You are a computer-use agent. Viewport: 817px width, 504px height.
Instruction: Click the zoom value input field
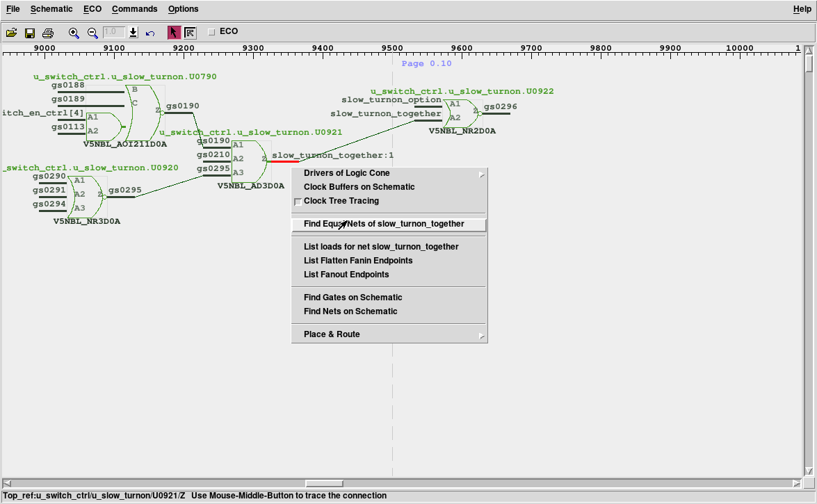click(113, 33)
